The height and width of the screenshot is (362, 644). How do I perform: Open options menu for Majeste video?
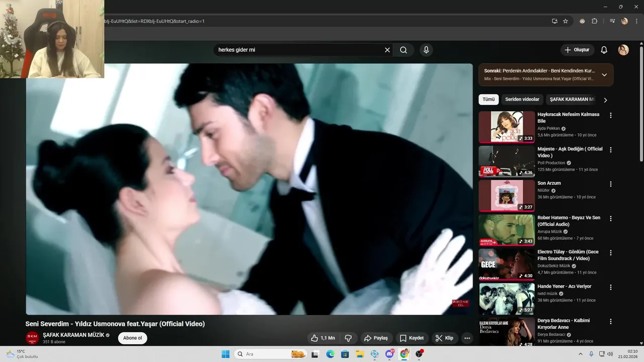pos(611,150)
